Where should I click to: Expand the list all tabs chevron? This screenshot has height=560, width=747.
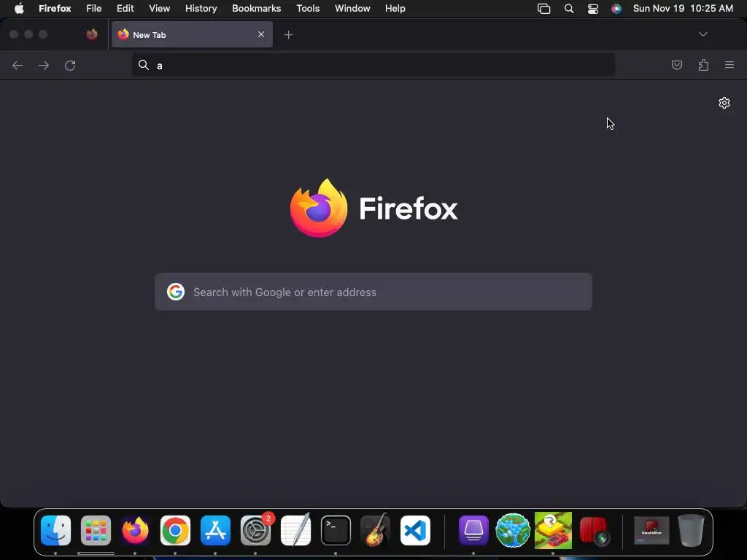coord(703,34)
